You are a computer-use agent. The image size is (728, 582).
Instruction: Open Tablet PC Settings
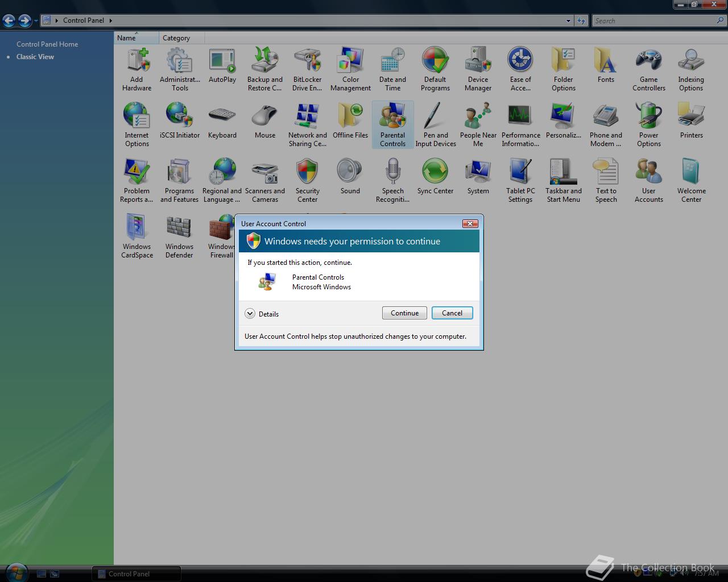tap(520, 181)
